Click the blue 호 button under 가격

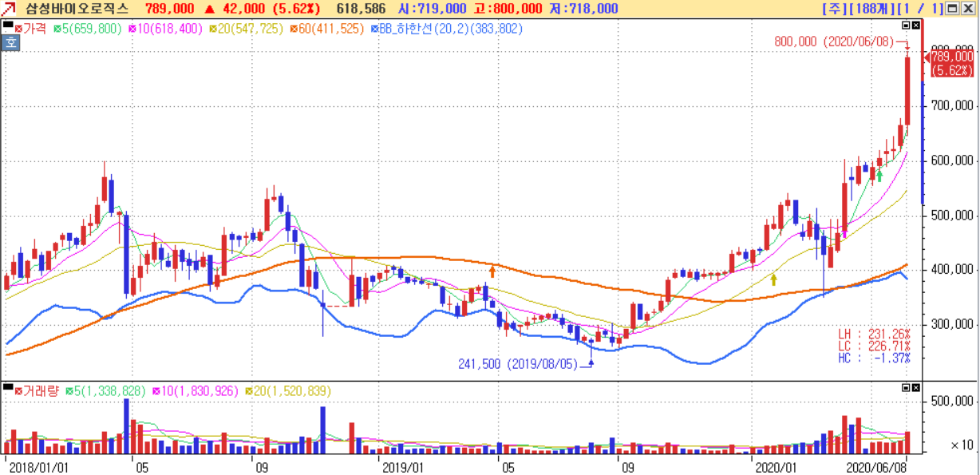pos(10,42)
